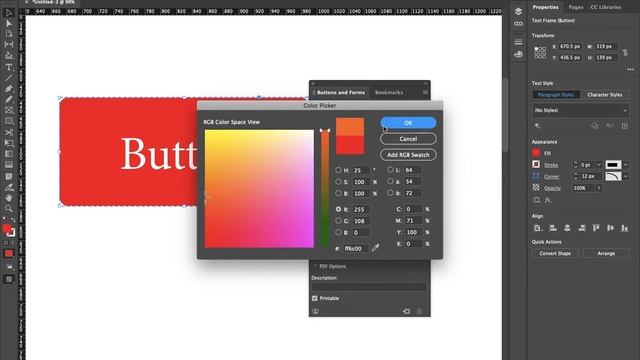Switch to the CC Libraries tab
This screenshot has height=360, width=640.
pyautogui.click(x=606, y=7)
